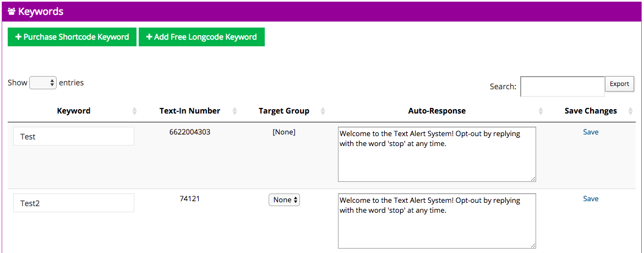Export the keywords table

[x=619, y=84]
